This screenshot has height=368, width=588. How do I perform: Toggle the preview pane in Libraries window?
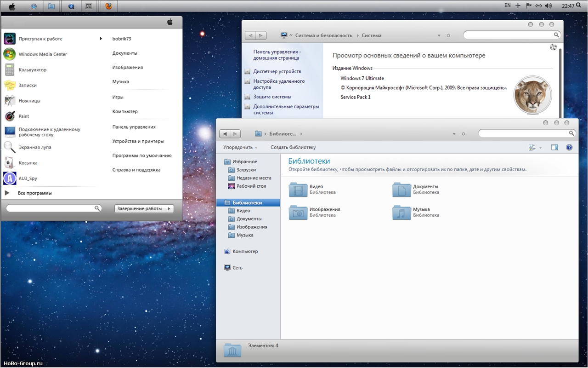(x=554, y=147)
